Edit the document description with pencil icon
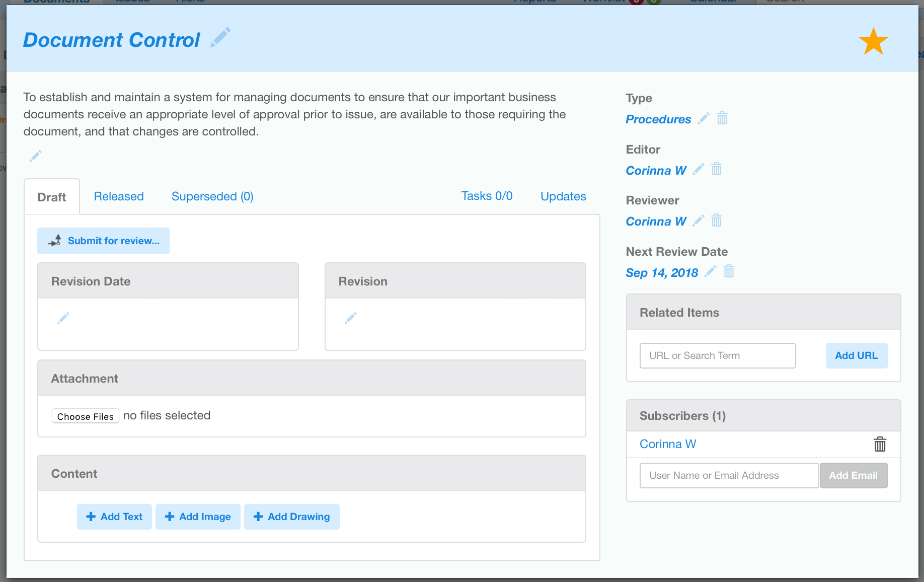 (35, 156)
